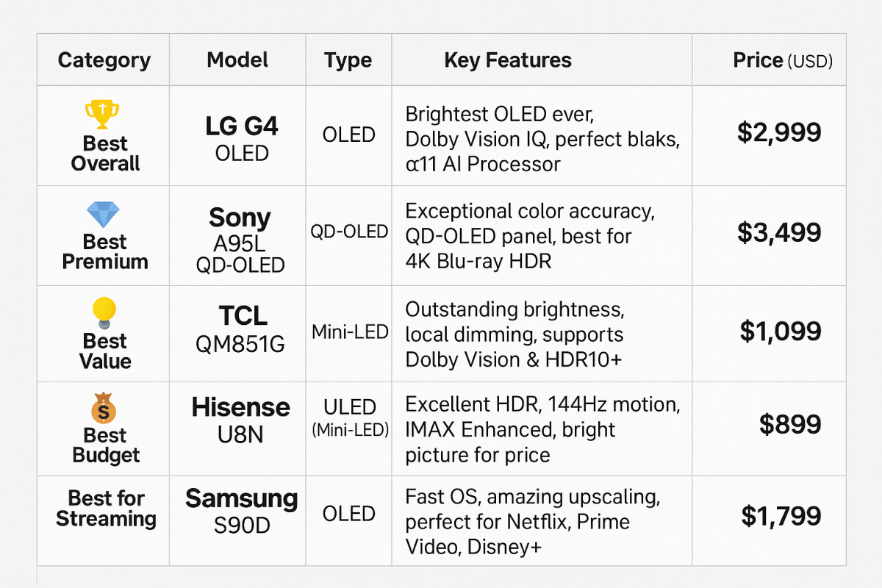This screenshot has height=588, width=882.
Task: Click the money bag icon
Action: click(104, 408)
